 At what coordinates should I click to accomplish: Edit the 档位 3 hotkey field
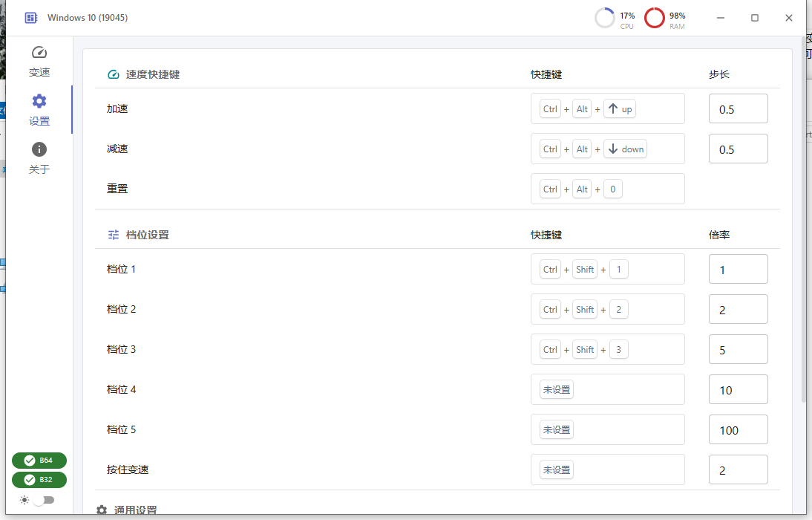[607, 349]
